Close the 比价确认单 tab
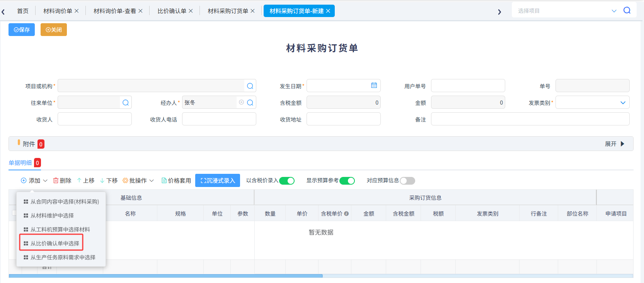 coord(191,11)
